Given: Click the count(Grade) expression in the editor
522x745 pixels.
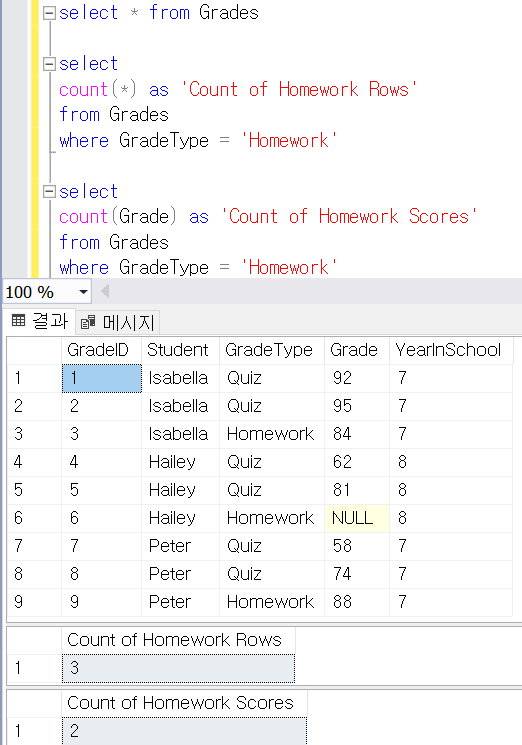Looking at the screenshot, I should tap(118, 217).
